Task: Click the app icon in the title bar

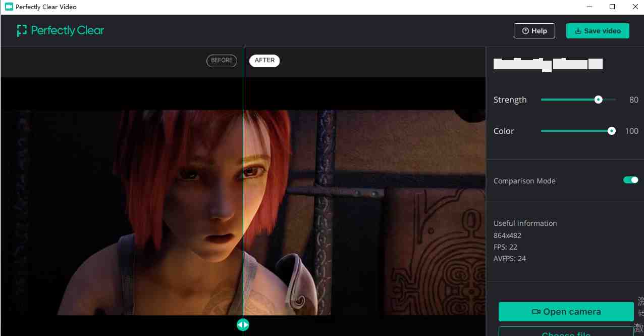Action: click(8, 7)
